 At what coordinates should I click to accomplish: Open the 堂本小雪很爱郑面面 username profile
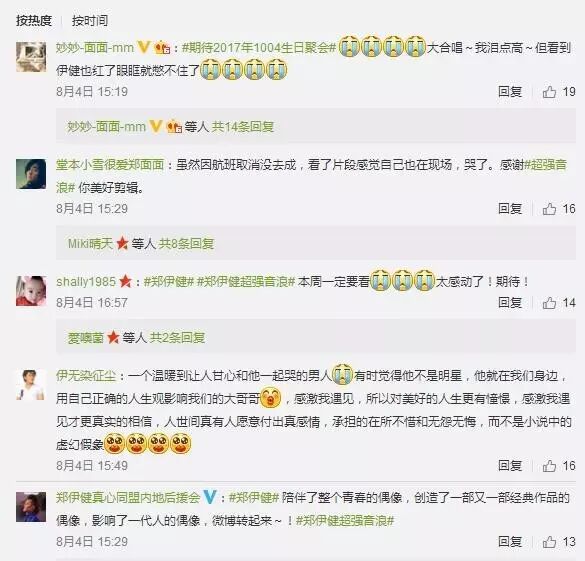click(110, 164)
